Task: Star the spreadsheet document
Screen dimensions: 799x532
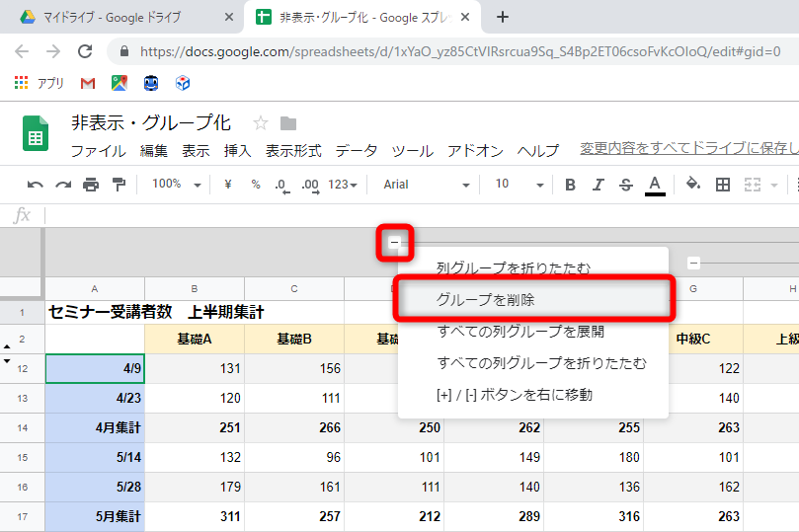Action: point(261,123)
